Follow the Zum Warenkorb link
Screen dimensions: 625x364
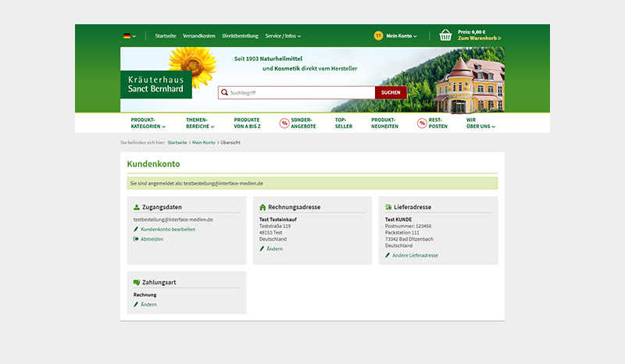(x=479, y=38)
